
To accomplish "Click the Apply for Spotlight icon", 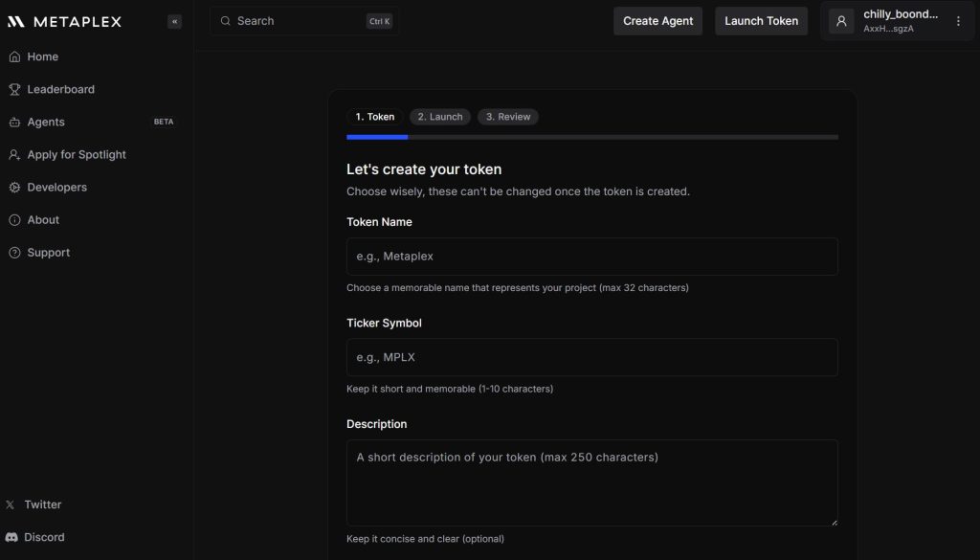I will [x=14, y=155].
